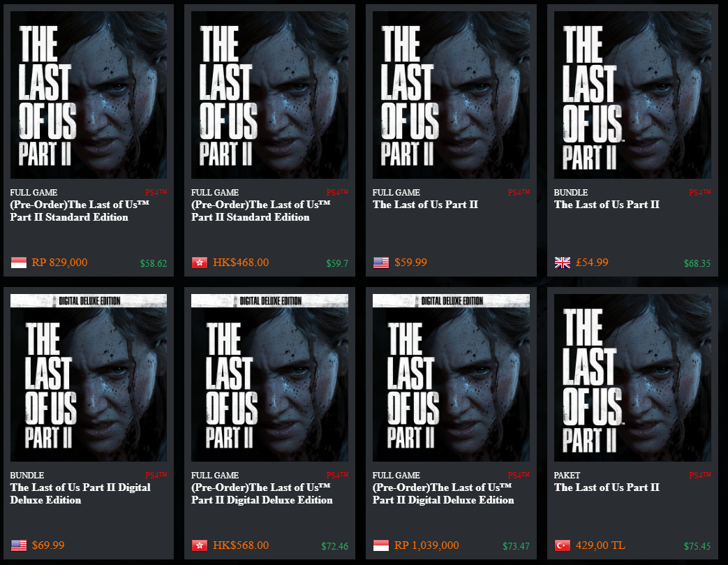Click the HK$568.00 price text

pyautogui.click(x=241, y=545)
